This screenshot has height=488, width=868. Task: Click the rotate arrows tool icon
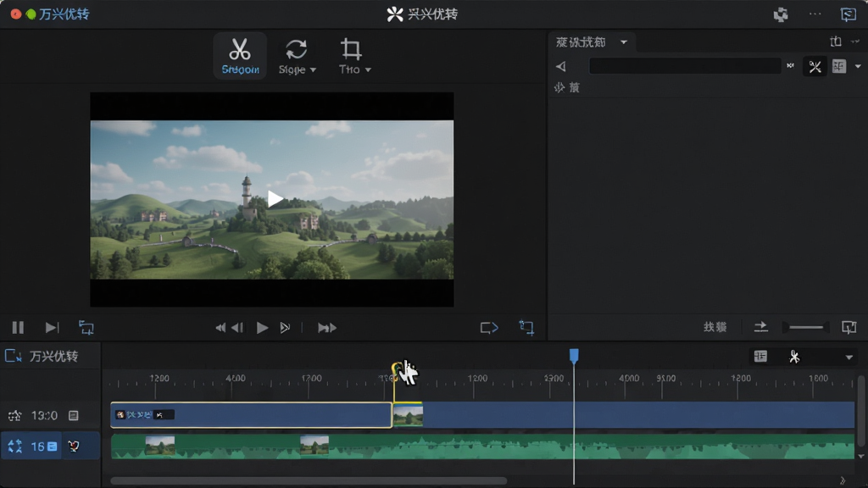296,49
